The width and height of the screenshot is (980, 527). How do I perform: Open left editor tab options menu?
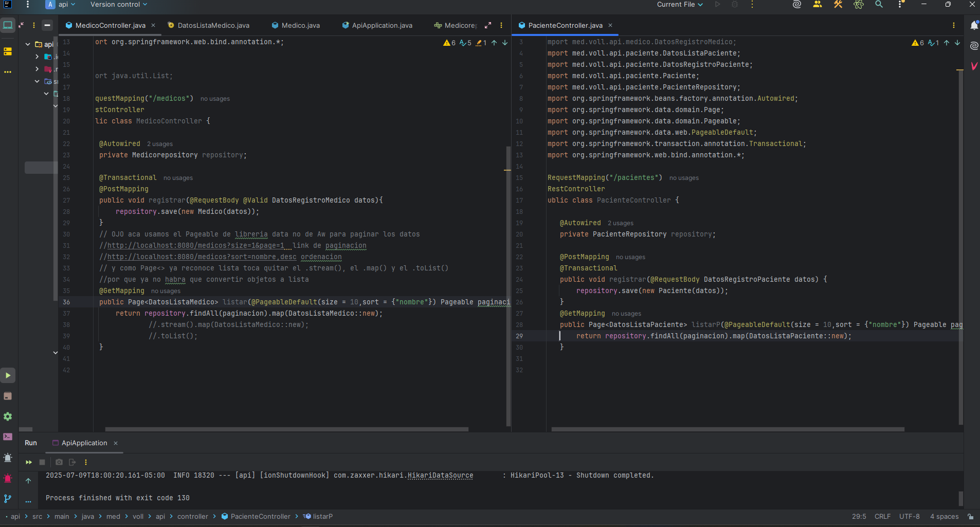[501, 25]
